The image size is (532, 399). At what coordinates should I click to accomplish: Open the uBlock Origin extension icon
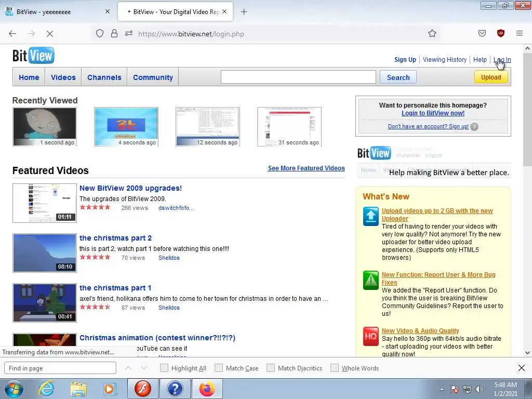point(501,33)
